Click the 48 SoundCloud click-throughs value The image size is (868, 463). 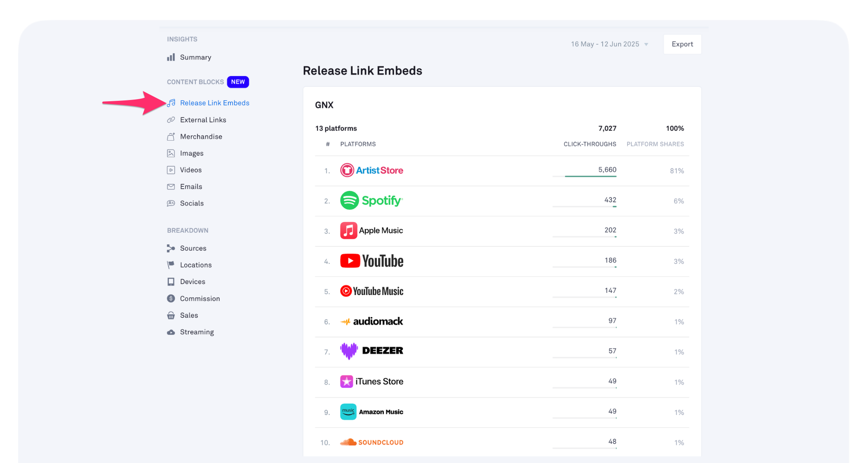612,442
